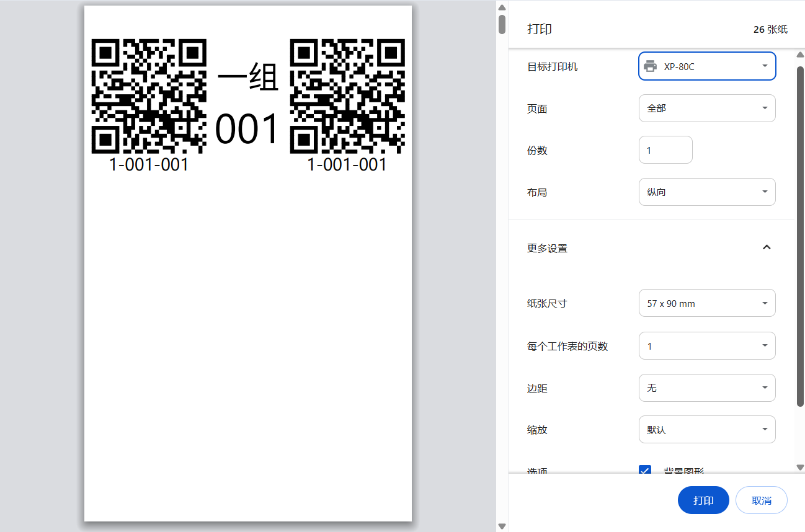Open the Pages dropdown set to 全部
This screenshot has height=532, width=805.
point(707,108)
